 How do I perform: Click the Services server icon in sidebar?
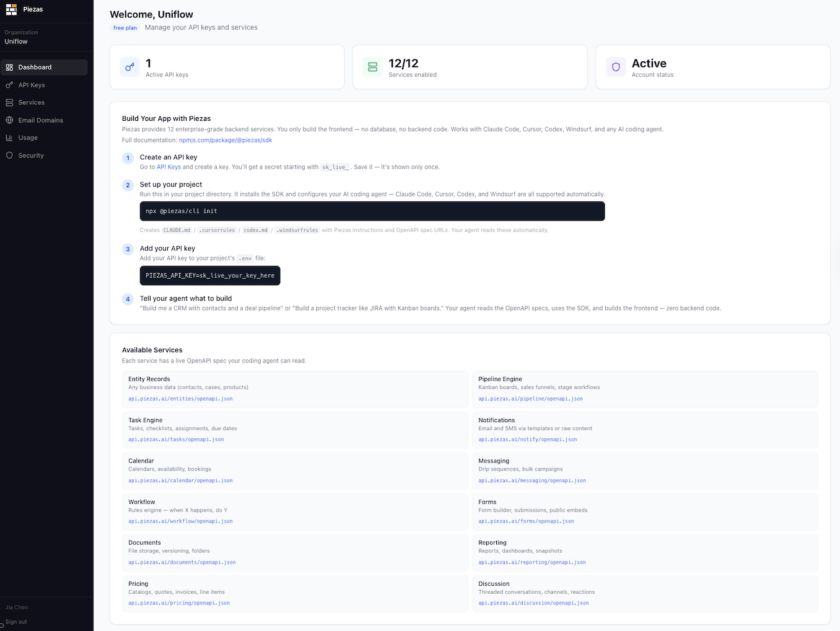click(9, 102)
